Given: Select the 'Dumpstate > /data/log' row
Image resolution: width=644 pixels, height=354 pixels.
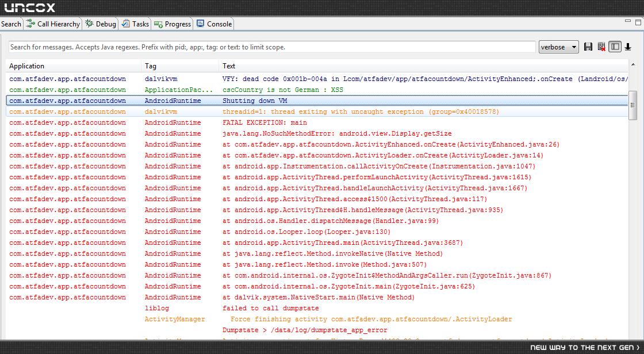Looking at the screenshot, I should [x=317, y=330].
